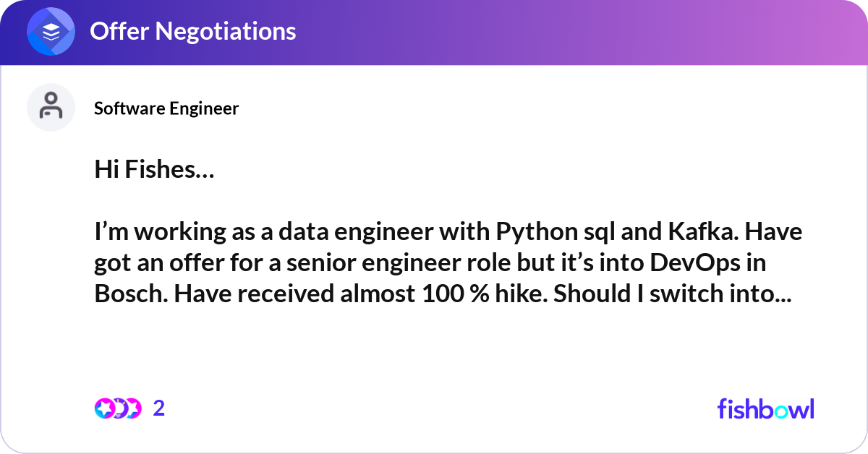Click the Fishbowl stacked-layers logo in header

pyautogui.click(x=51, y=32)
